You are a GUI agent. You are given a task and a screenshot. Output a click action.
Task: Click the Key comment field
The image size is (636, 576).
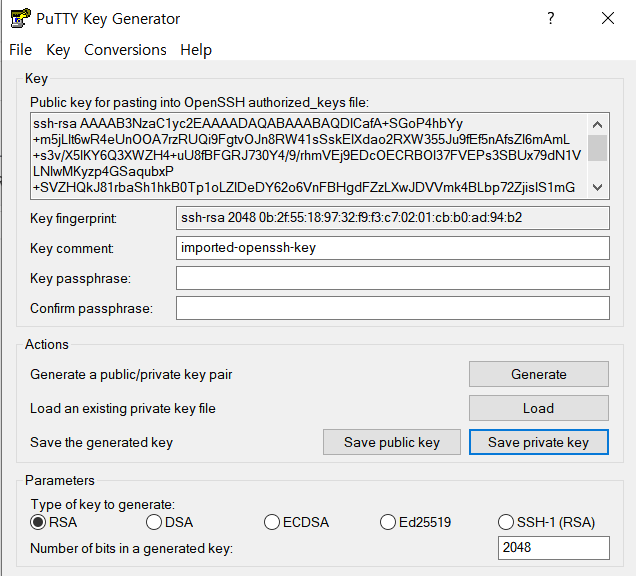tap(393, 248)
